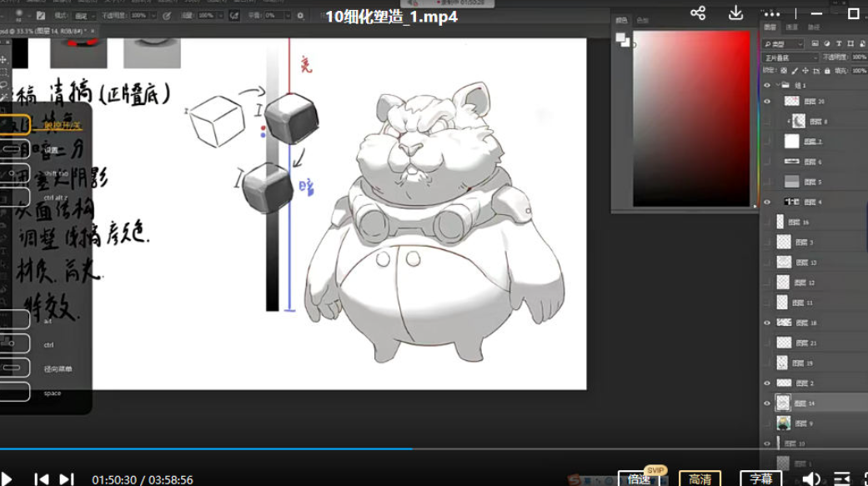Toggle the lock all padlock icon
868x486 pixels.
(x=827, y=71)
